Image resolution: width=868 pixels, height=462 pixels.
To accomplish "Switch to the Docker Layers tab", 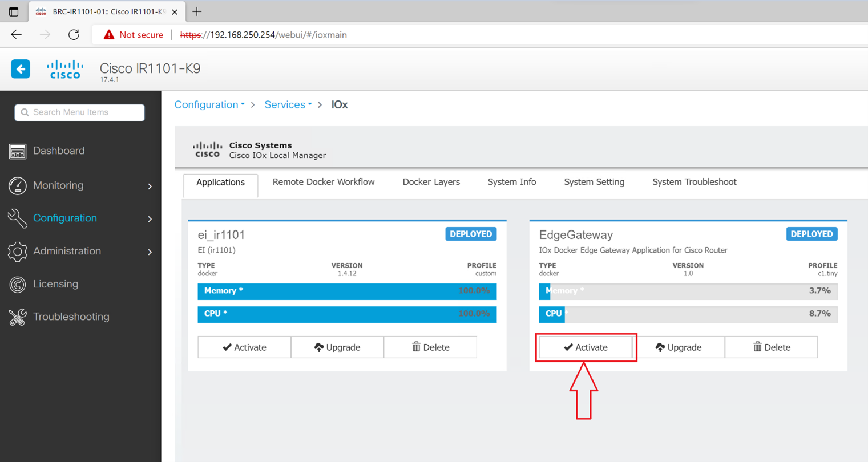I will point(431,182).
